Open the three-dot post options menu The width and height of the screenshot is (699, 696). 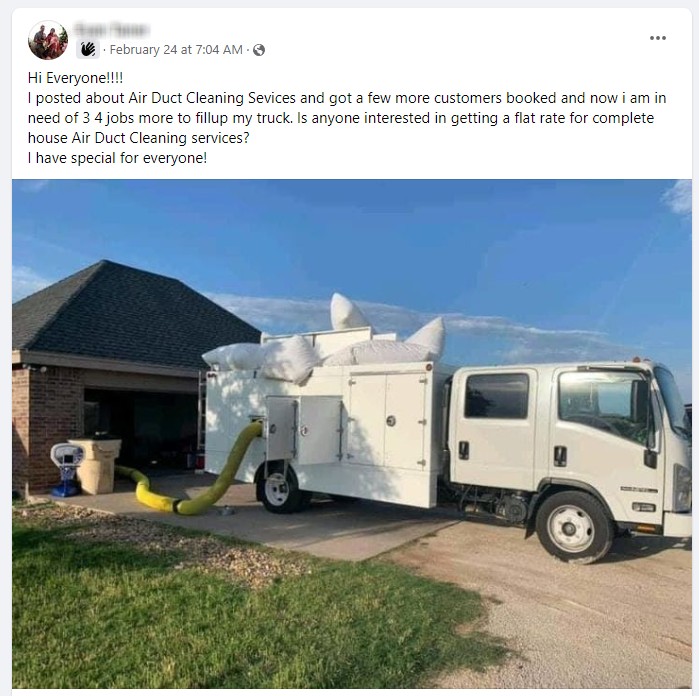[658, 38]
